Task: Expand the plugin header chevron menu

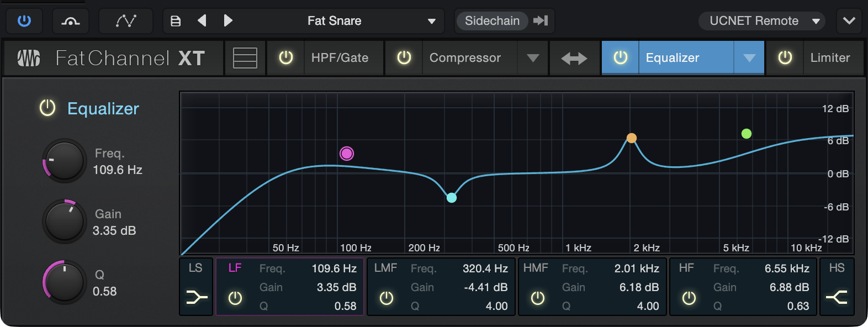Action: tap(849, 21)
